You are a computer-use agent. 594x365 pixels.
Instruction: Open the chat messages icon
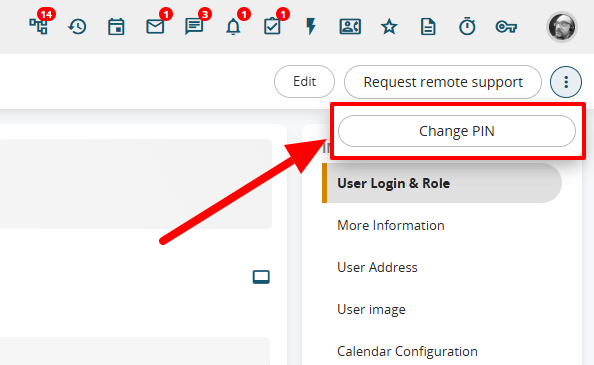pos(194,27)
